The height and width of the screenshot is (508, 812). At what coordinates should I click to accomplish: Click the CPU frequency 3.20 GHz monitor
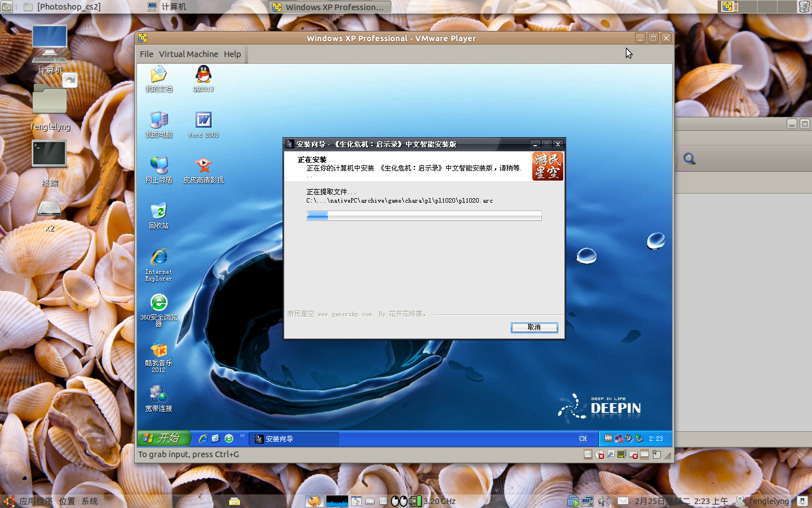433,501
